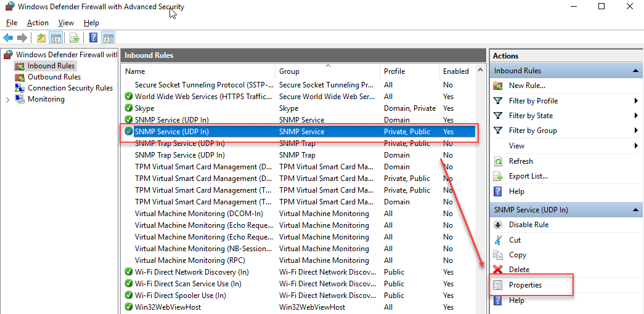Click the Back arrow toolbar icon
The image size is (644, 314).
(x=8, y=38)
